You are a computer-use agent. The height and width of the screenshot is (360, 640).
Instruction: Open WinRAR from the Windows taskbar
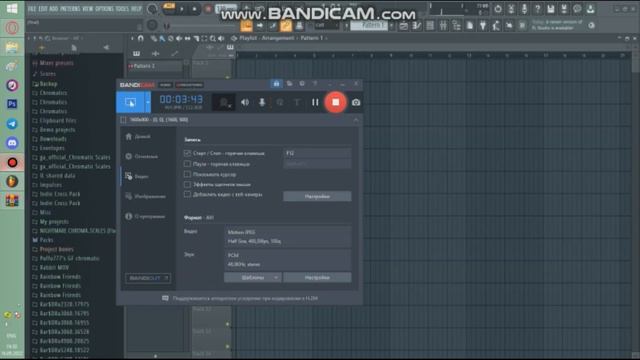coord(12,201)
